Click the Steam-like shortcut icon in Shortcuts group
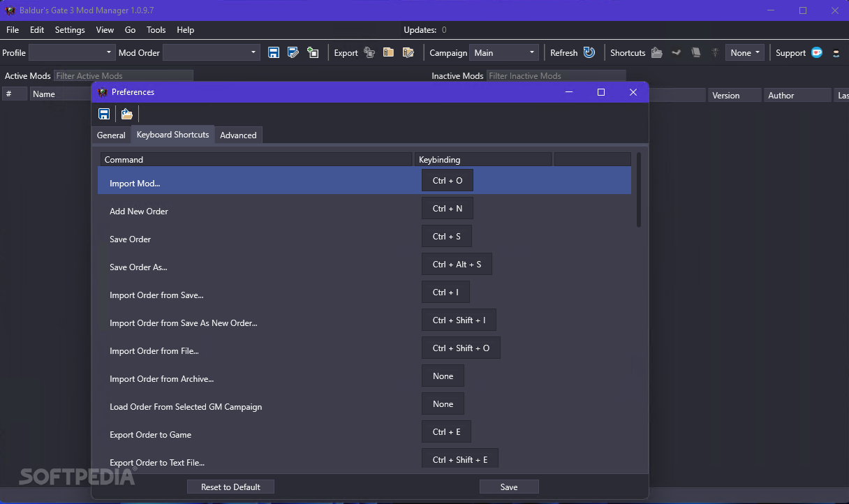Viewport: 849px width, 504px height. coord(676,52)
